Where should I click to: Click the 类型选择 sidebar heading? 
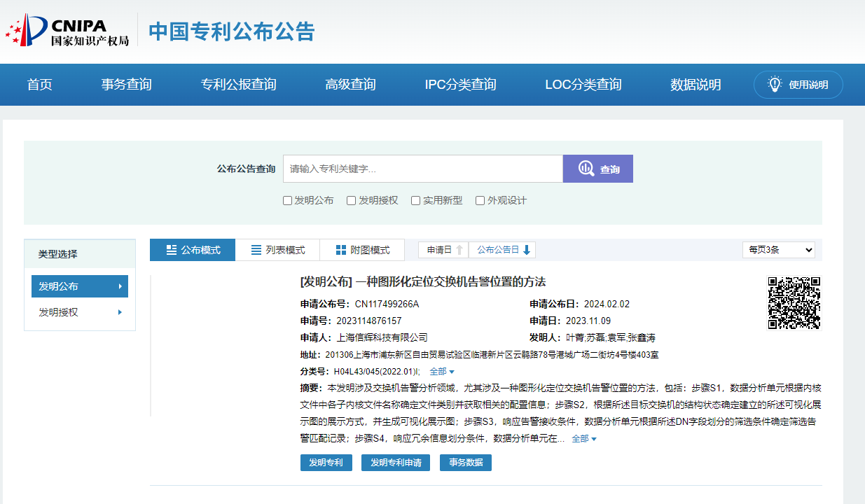[x=58, y=254]
